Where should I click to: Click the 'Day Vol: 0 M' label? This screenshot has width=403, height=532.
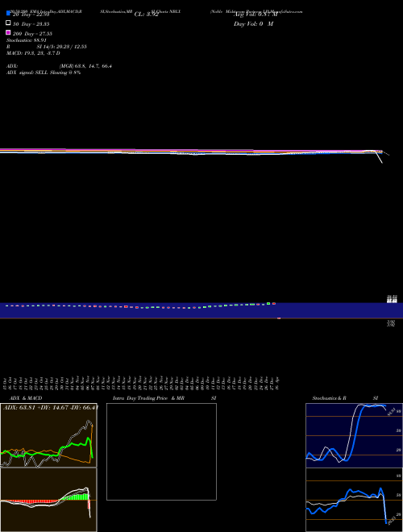[x=253, y=24]
